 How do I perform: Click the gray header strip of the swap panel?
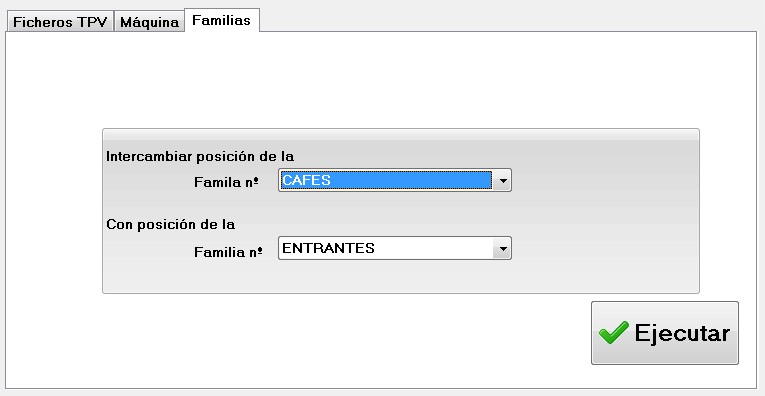(401, 135)
